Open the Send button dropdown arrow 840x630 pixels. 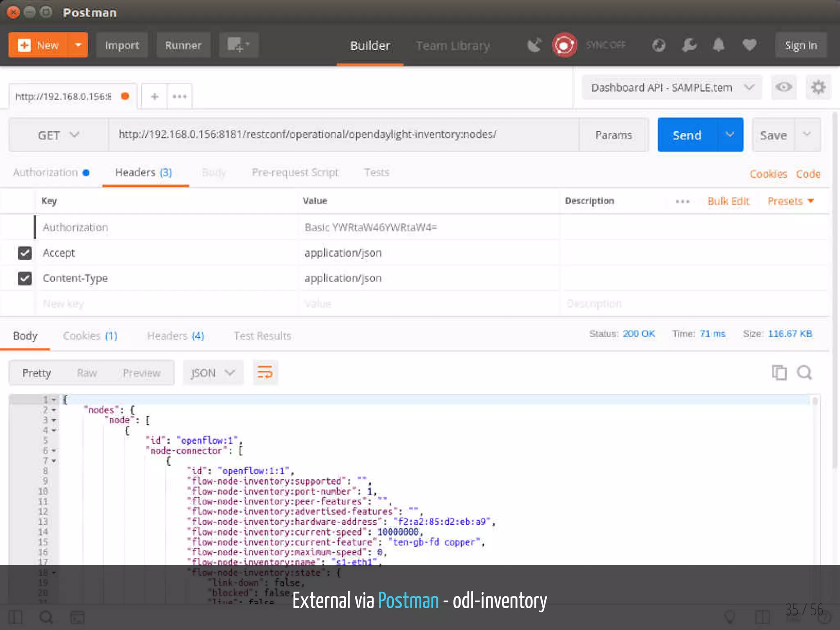click(x=730, y=135)
